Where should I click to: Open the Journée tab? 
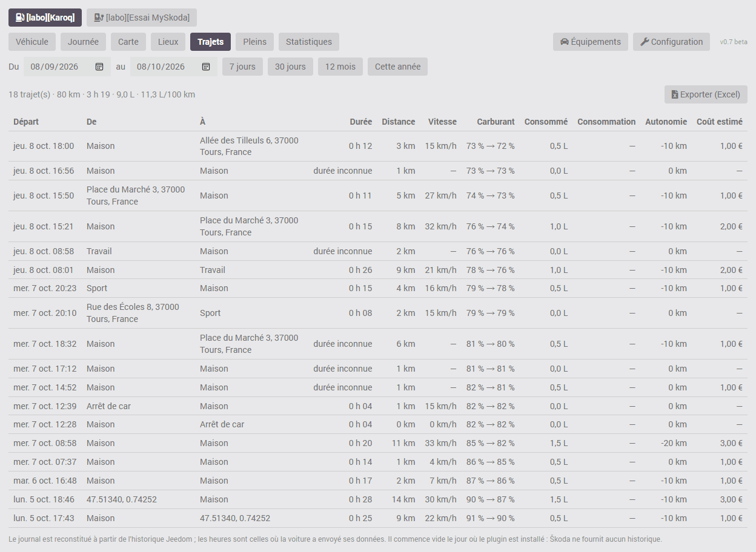[84, 42]
